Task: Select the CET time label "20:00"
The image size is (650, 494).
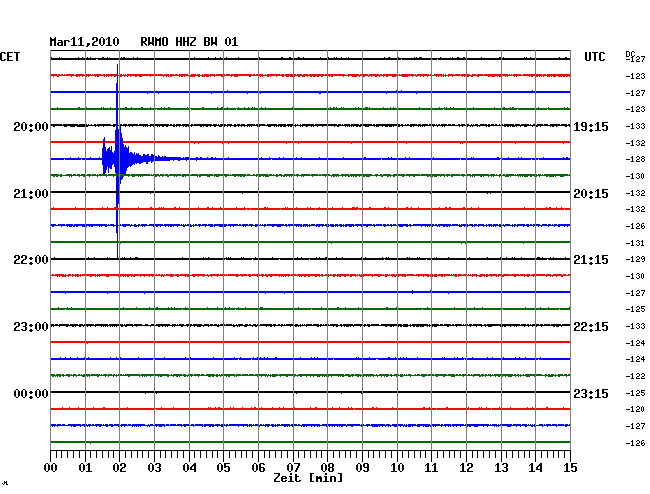Action: 31,126
